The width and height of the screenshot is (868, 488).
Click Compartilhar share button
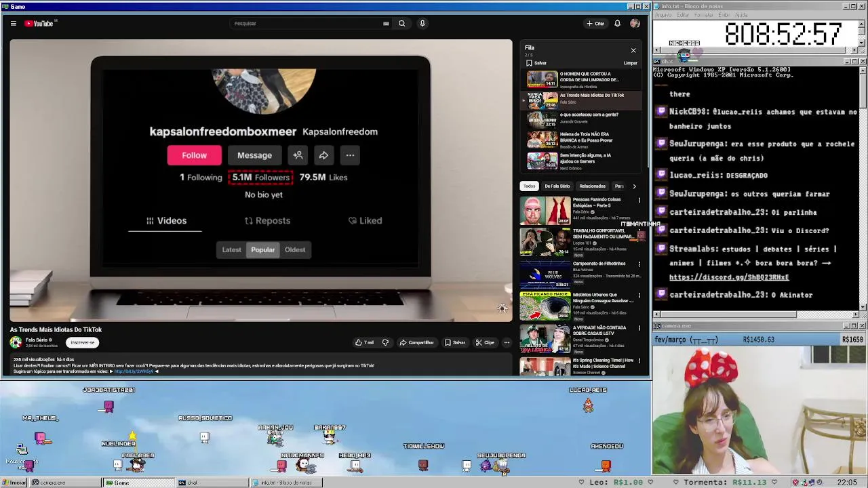[416, 343]
